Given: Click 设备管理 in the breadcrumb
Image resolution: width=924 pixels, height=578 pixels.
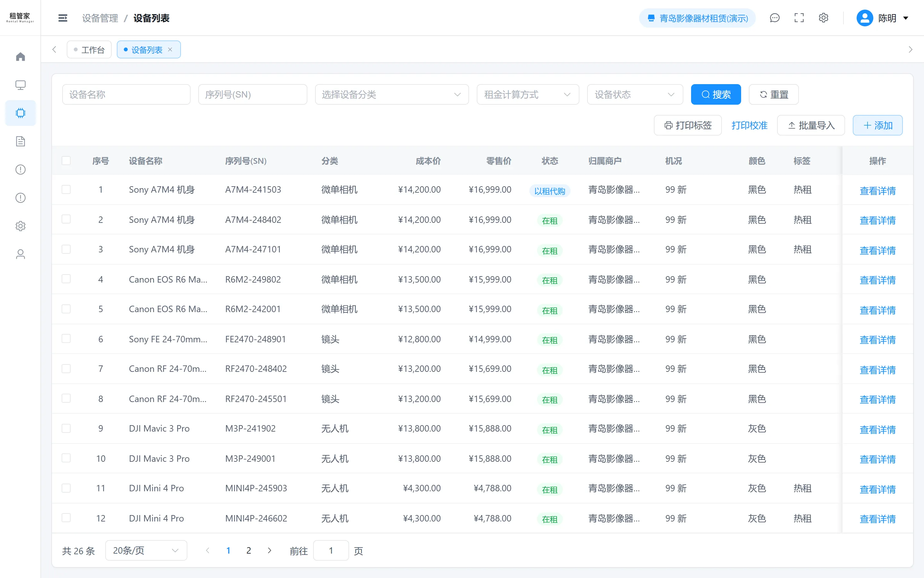Looking at the screenshot, I should 100,18.
